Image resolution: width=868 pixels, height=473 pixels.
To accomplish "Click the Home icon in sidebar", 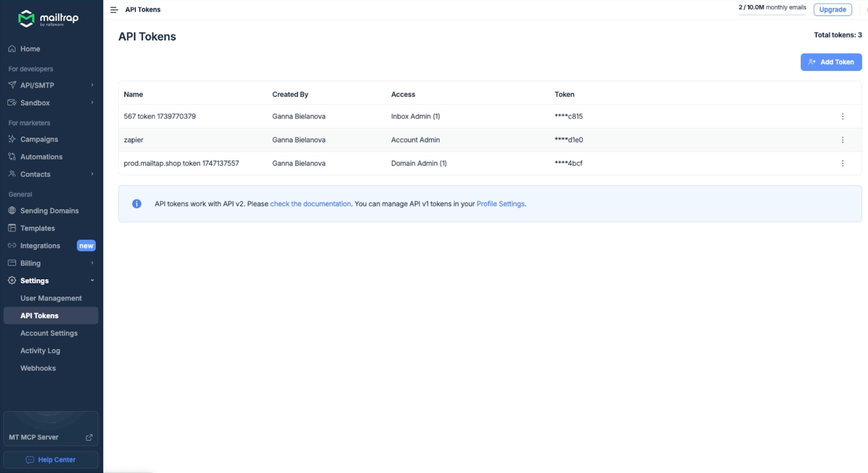I will coord(12,49).
